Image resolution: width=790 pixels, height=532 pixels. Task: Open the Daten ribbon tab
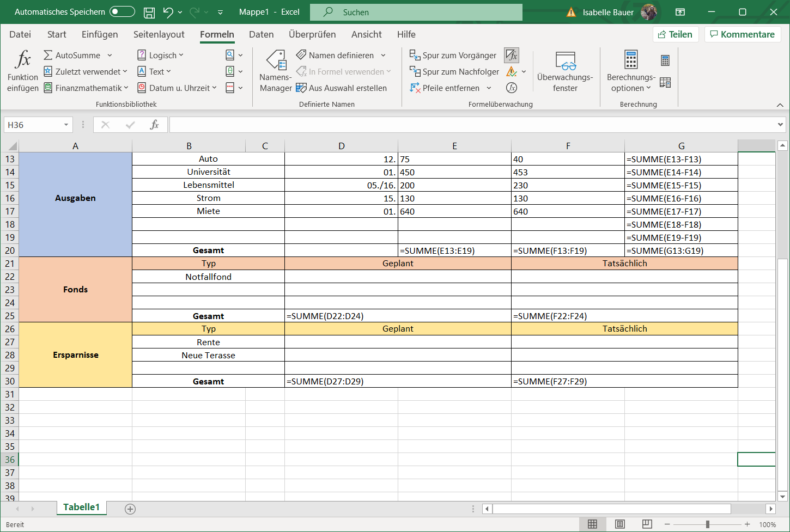pos(261,34)
